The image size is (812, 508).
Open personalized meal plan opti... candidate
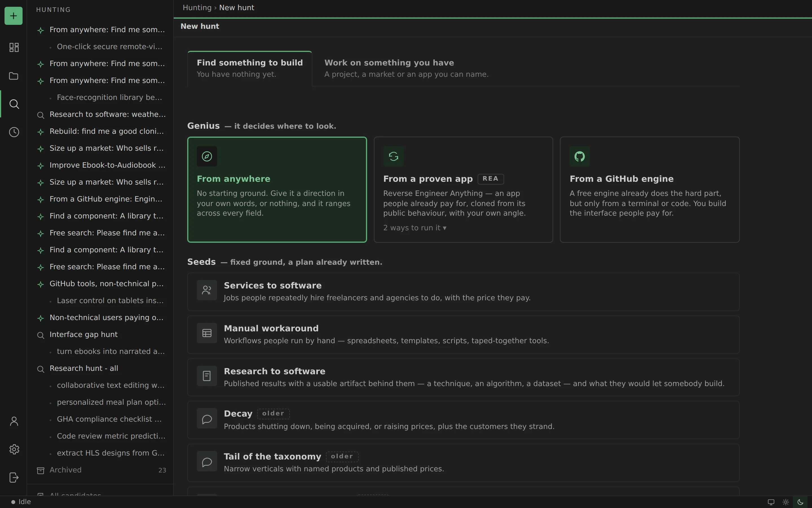pyautogui.click(x=100, y=402)
